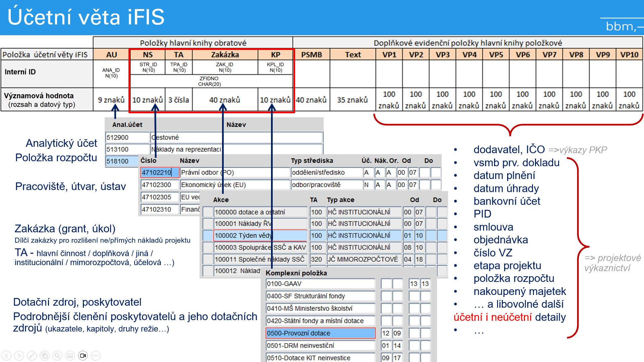The width and height of the screenshot is (644, 362).
Task: Tick checkbox beside 100000 dotace a ostatní
Action: coord(208,212)
